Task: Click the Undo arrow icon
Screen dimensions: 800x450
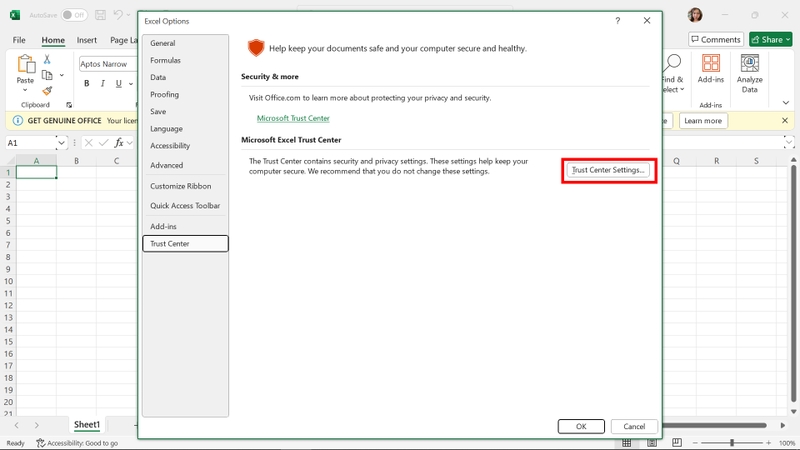Action: pos(118,15)
